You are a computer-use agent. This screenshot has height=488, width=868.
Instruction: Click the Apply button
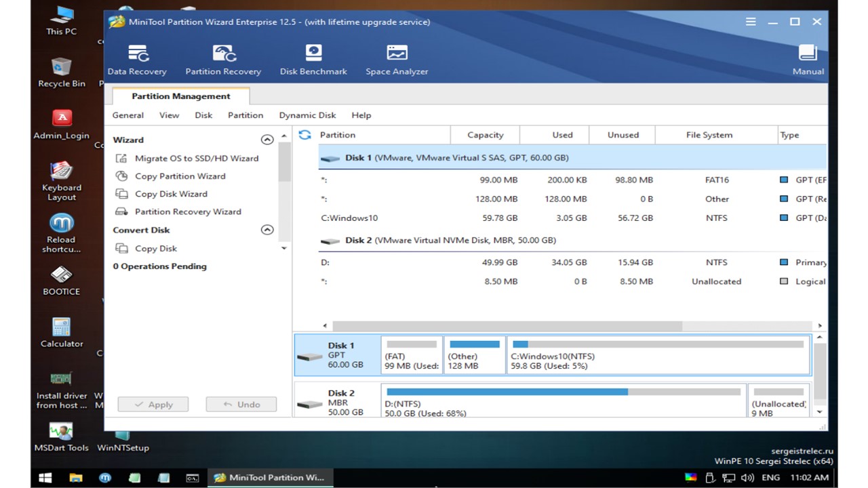tap(154, 405)
